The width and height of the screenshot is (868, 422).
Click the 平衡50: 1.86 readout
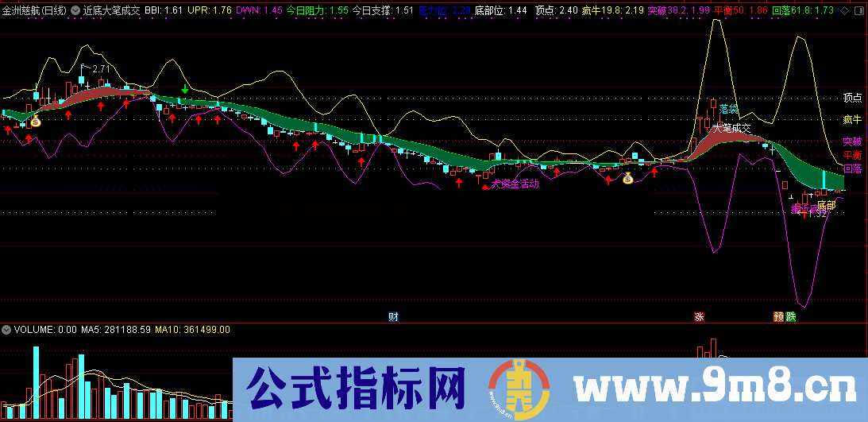[x=741, y=10]
